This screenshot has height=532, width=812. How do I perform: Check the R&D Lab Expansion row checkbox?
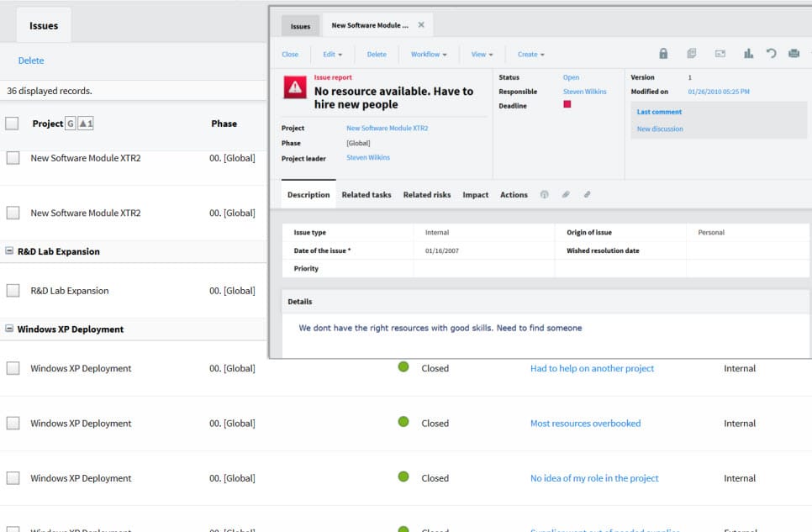[13, 291]
